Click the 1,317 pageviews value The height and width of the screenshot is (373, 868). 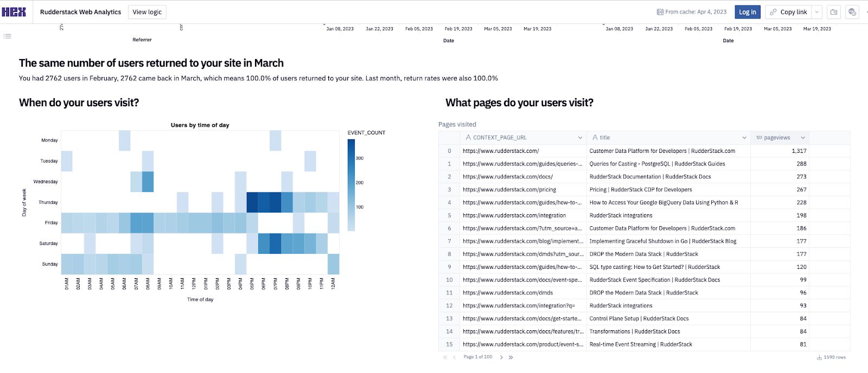799,151
